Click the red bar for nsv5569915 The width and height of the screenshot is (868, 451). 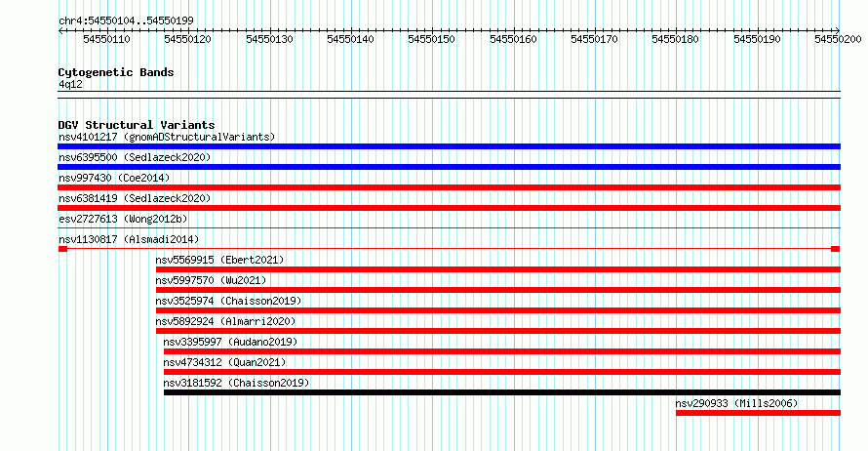point(498,269)
